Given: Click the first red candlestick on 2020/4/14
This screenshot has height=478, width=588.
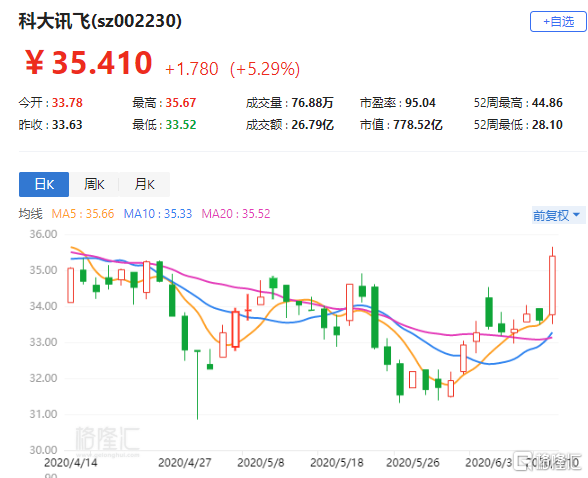Looking at the screenshot, I should (70, 285).
